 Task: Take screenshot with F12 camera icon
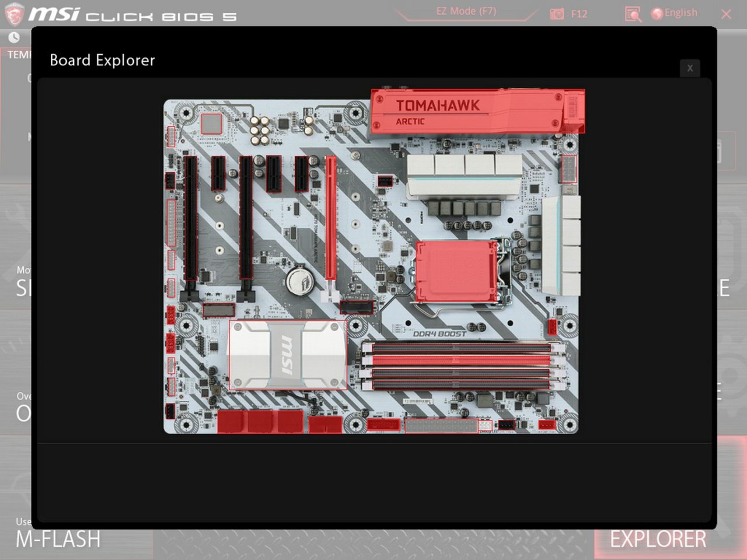[x=568, y=13]
